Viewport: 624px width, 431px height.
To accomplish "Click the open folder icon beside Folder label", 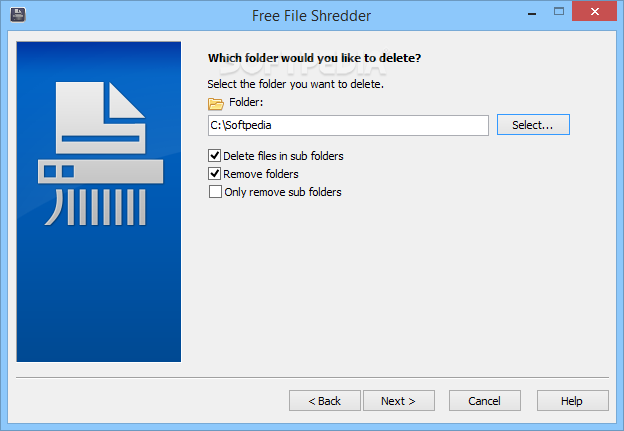I will click(216, 104).
